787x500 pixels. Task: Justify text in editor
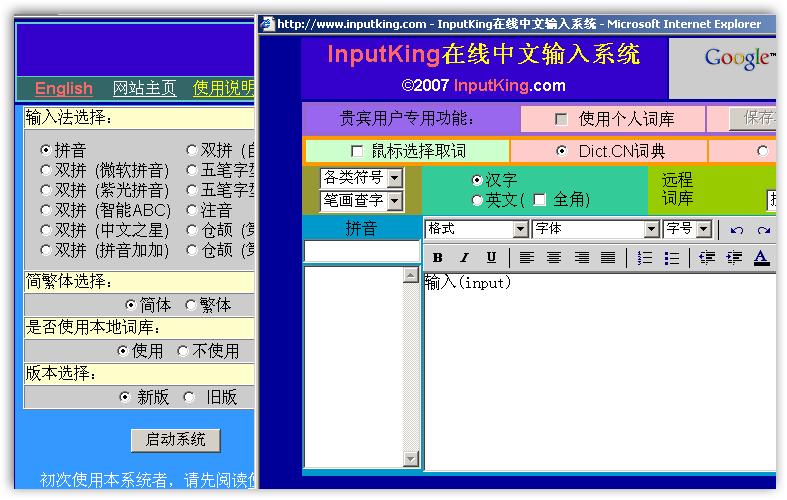608,258
